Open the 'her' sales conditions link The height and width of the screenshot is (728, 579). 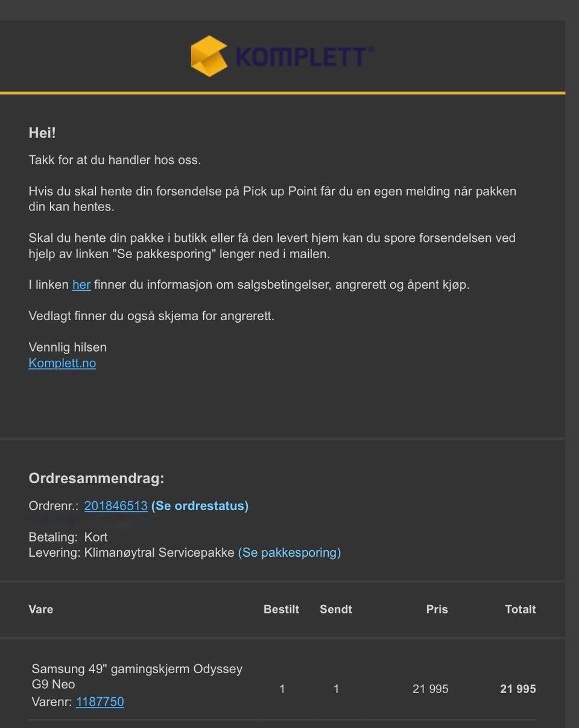click(x=81, y=285)
